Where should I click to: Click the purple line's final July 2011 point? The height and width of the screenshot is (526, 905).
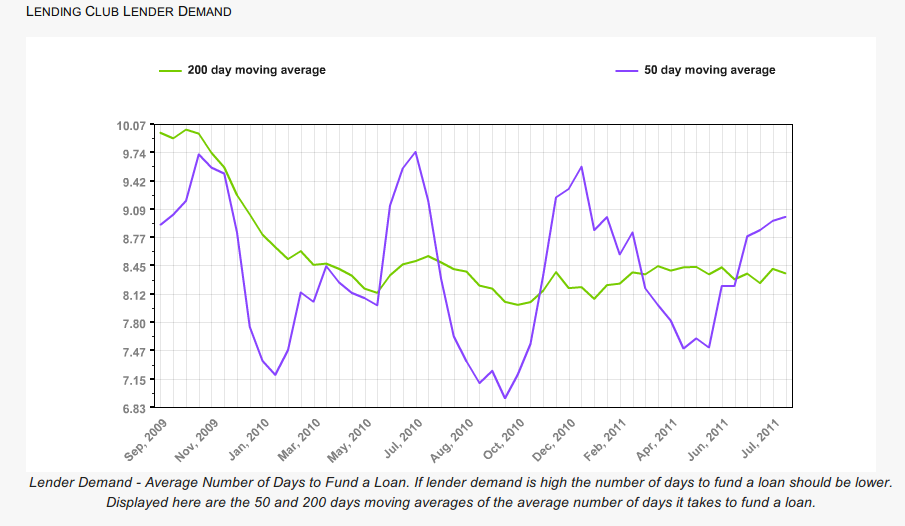pyautogui.click(x=786, y=217)
